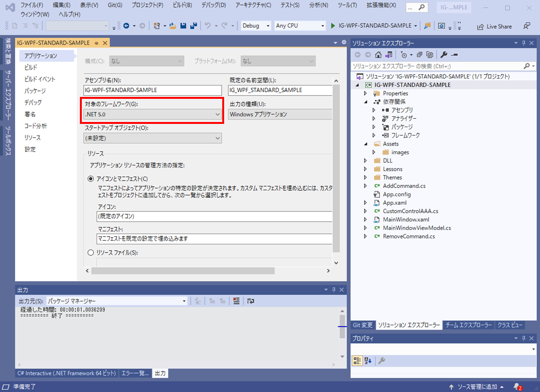Open Property Pages wrench in the Properties panel
The image size is (540, 392).
coord(382,361)
